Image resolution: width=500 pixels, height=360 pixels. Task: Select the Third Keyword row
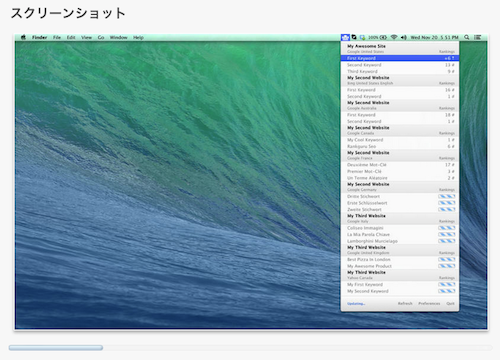point(400,71)
